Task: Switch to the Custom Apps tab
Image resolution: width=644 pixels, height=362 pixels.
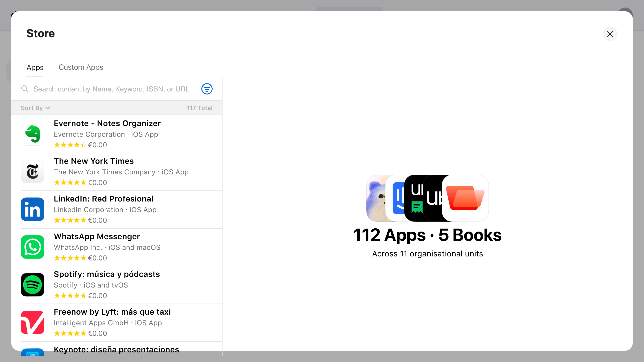Action: point(81,67)
